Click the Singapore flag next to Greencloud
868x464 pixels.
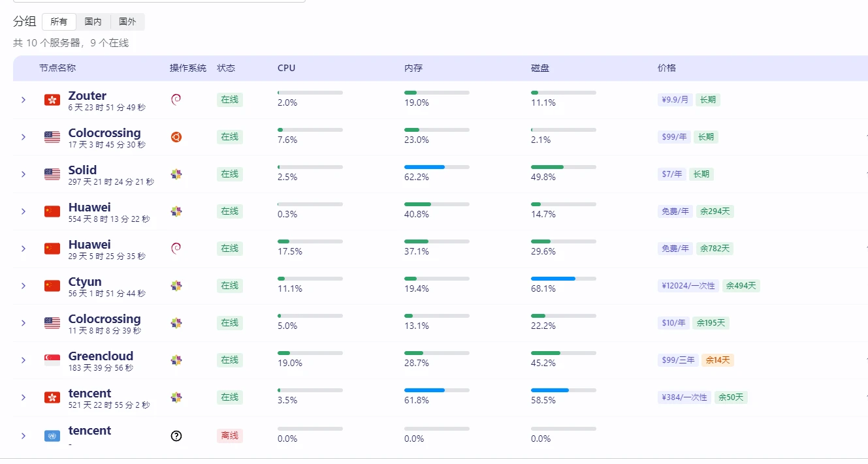[x=52, y=360]
